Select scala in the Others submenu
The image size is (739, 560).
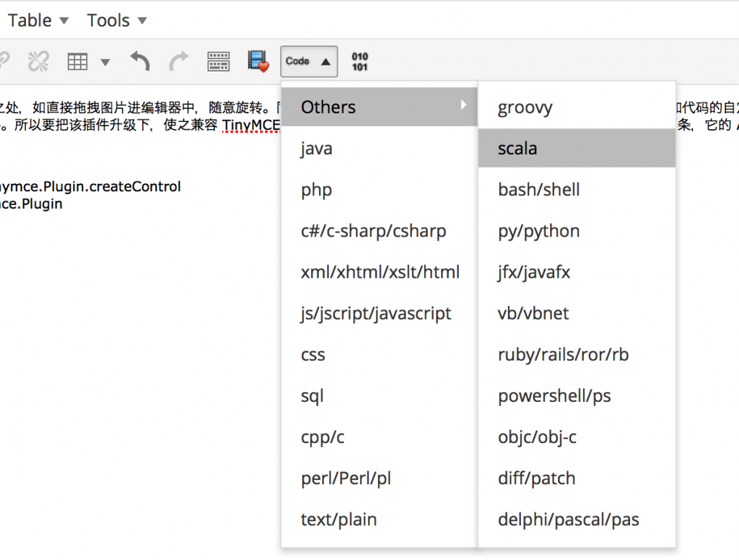click(x=517, y=149)
